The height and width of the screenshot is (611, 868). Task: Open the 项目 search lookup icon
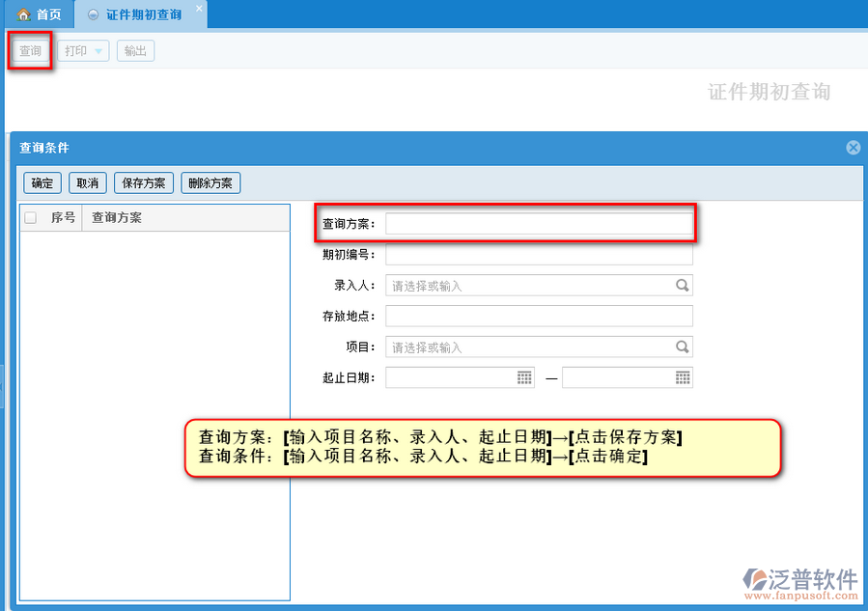click(682, 347)
